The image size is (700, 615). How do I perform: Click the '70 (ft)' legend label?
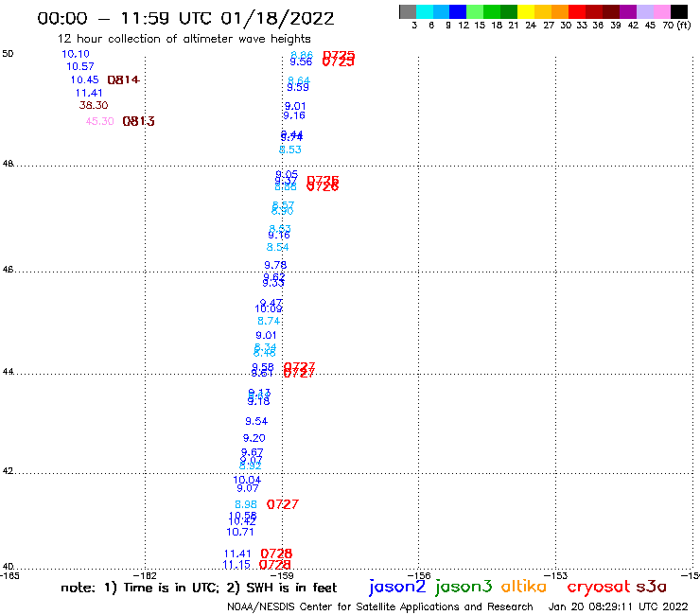click(676, 26)
